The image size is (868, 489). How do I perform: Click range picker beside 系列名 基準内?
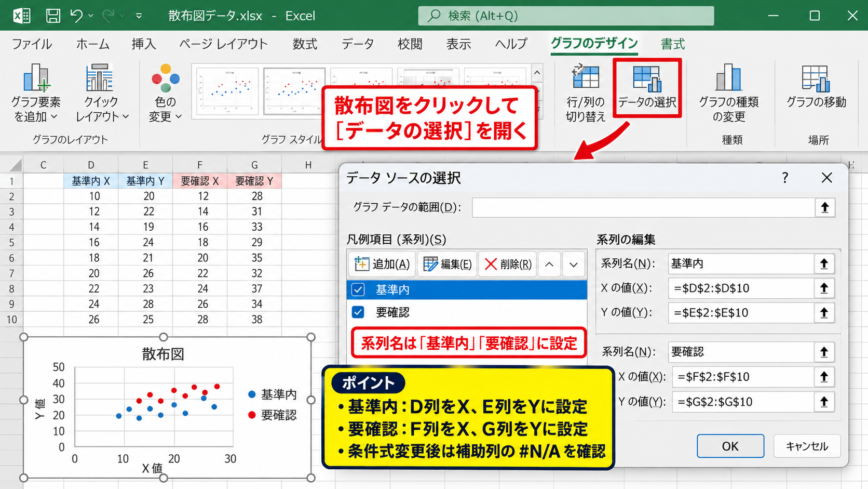[824, 264]
